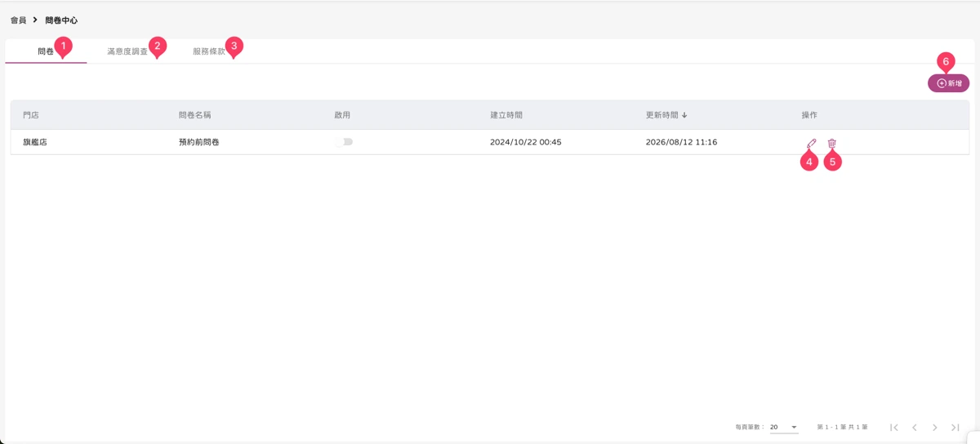Select the 預約前問卷 name cell
This screenshot has height=444, width=980.
pos(199,142)
